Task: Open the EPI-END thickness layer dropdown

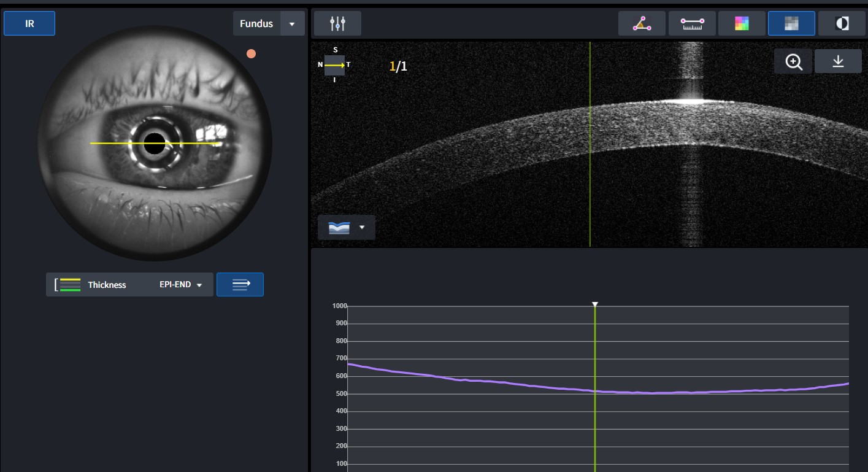Action: pos(180,285)
